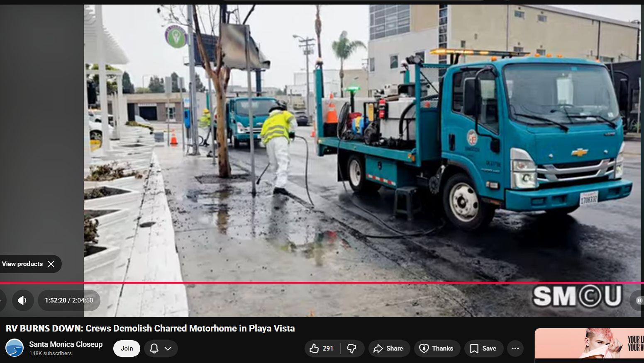Image resolution: width=644 pixels, height=363 pixels.
Task: Mute the video with the volume icon
Action: pos(23,300)
